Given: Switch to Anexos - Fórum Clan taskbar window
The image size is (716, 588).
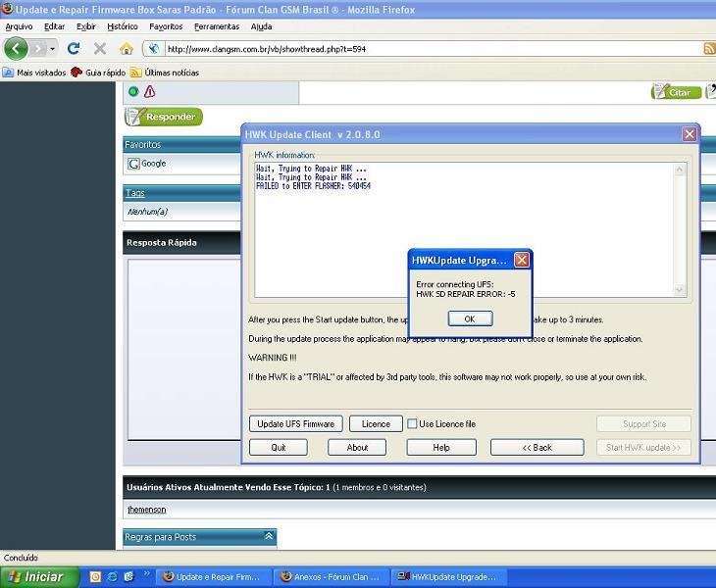Looking at the screenshot, I should (332, 577).
